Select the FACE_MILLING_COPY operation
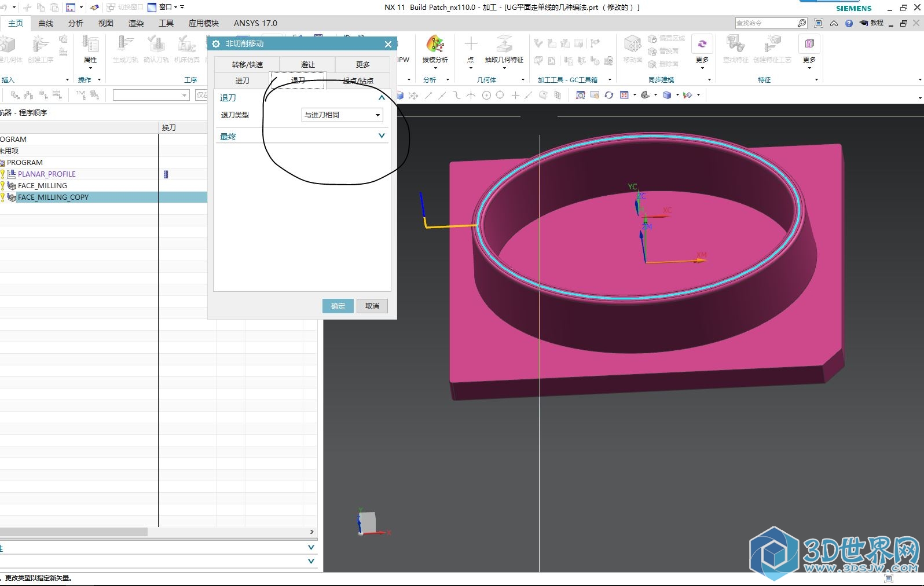The height and width of the screenshot is (586, 924). pyautogui.click(x=53, y=197)
